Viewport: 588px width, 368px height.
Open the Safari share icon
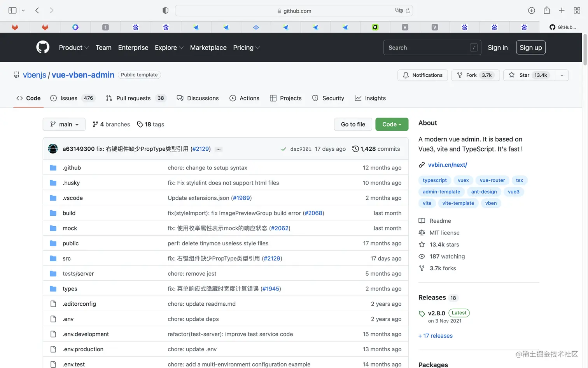pos(547,10)
